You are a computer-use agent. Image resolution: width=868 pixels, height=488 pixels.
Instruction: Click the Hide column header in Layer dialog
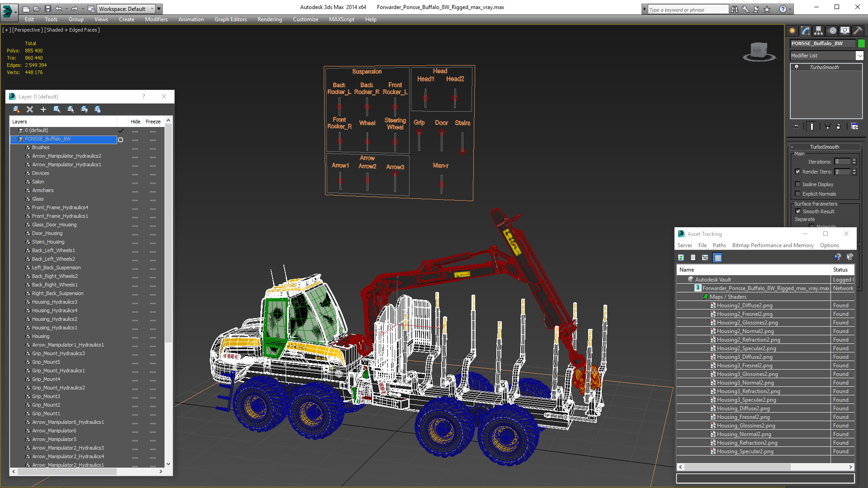tap(135, 122)
